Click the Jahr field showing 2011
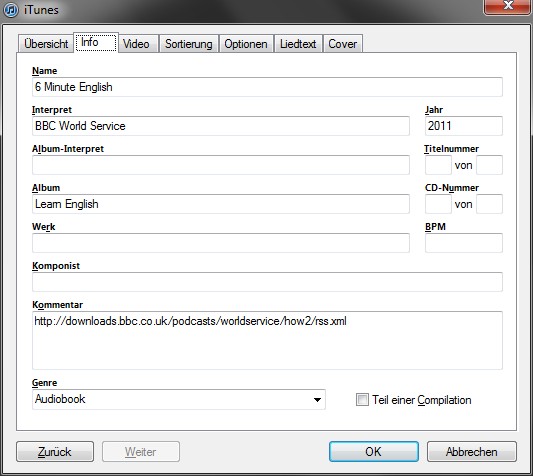 [464, 126]
